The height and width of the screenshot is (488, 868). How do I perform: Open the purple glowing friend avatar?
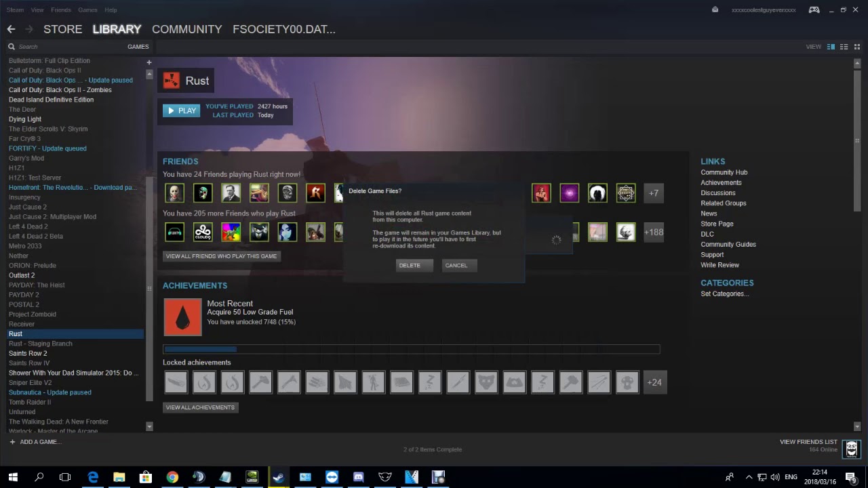click(x=570, y=193)
